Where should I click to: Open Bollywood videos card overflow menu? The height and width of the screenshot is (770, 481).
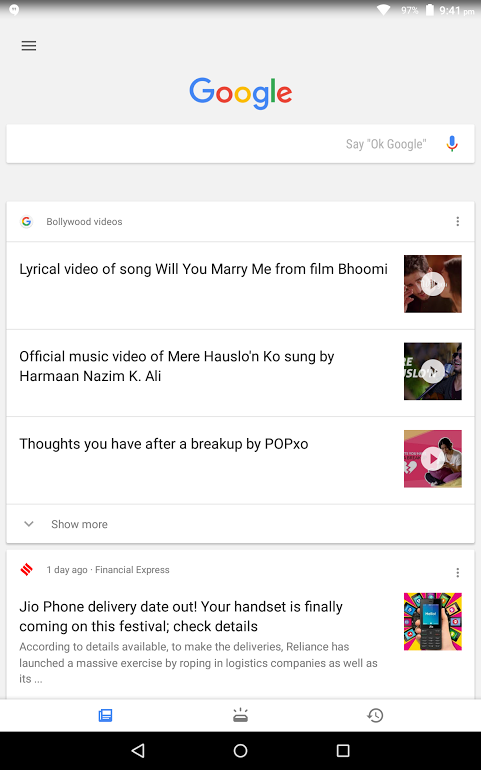pos(457,221)
